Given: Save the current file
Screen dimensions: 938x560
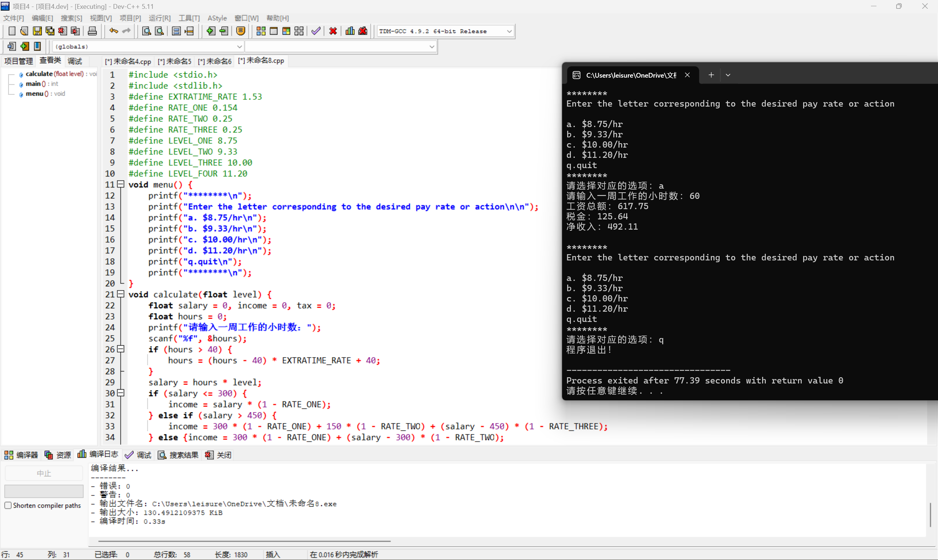Looking at the screenshot, I should (x=37, y=31).
